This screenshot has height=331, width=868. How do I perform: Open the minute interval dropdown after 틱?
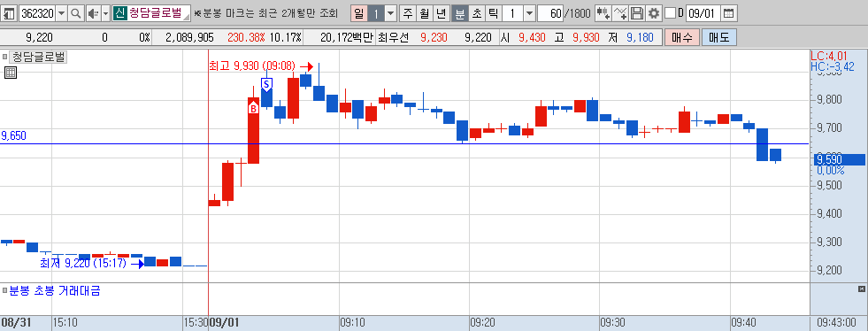529,13
